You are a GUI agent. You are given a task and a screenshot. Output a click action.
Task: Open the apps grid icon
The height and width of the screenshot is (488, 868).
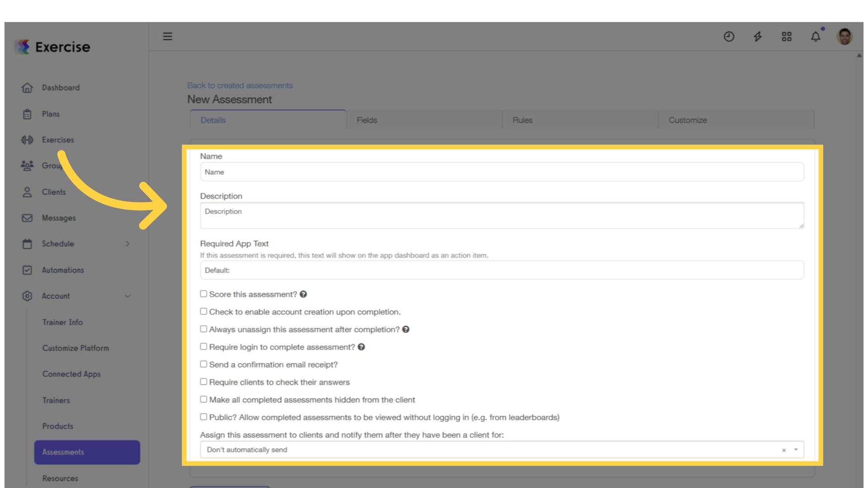[787, 37]
